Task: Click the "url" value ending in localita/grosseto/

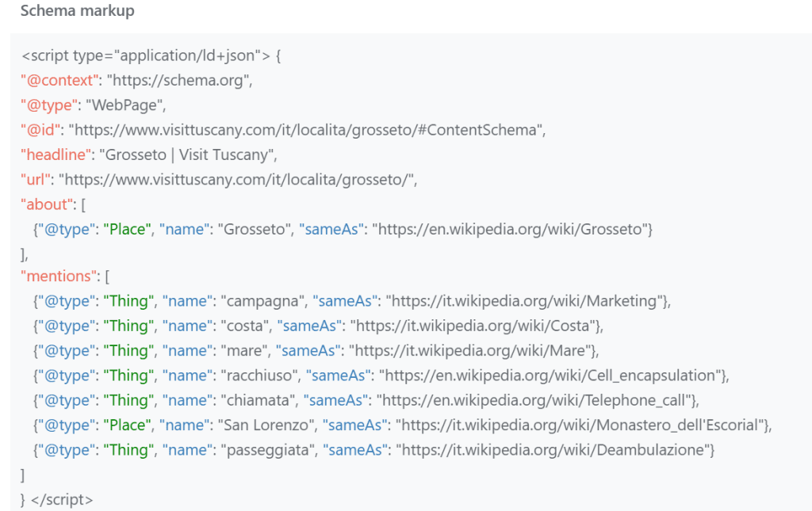Action: 236,180
